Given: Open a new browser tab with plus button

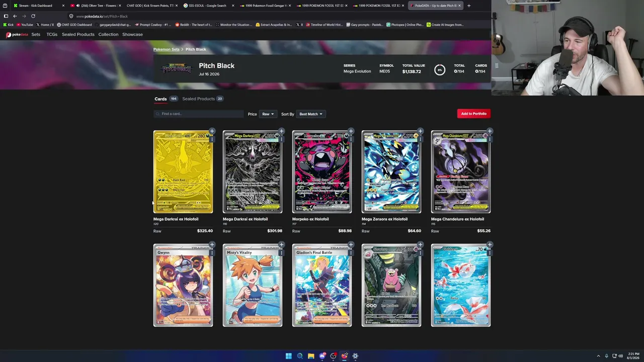Looking at the screenshot, I should tap(468, 6).
